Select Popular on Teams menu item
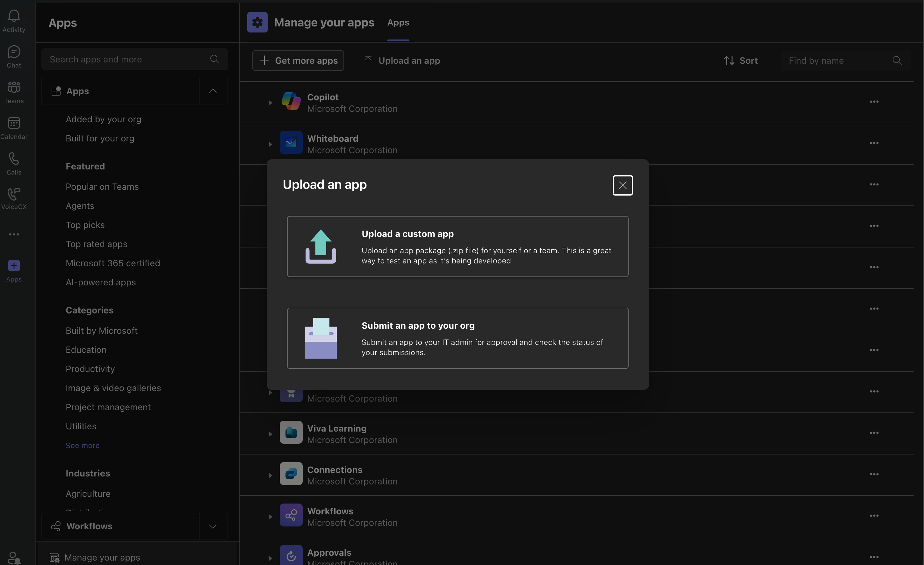924x565 pixels. [x=102, y=187]
